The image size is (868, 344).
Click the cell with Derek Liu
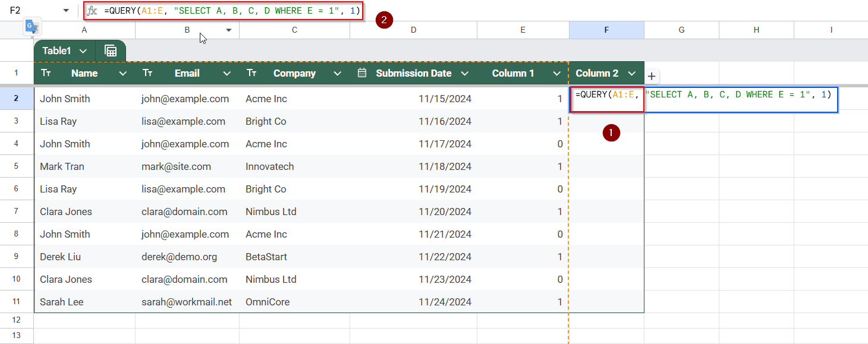[x=84, y=257]
